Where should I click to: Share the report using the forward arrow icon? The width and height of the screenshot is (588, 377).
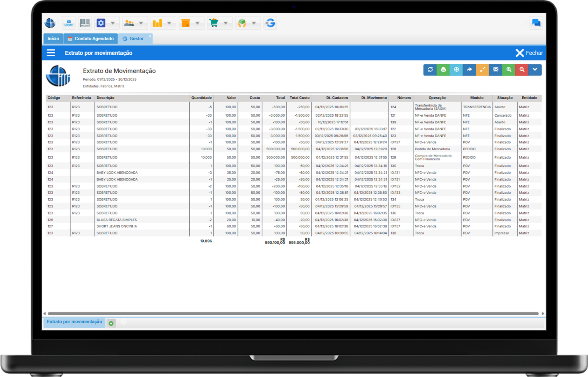(x=469, y=70)
